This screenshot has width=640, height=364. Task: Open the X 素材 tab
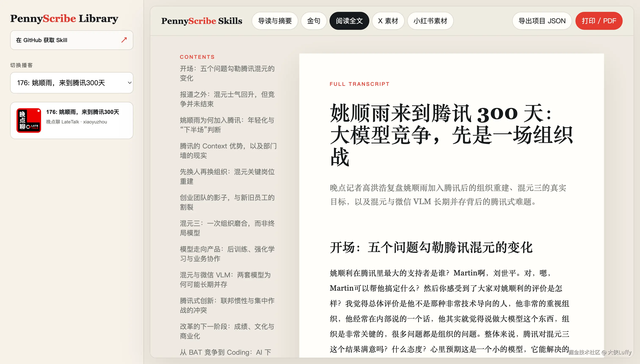388,21
